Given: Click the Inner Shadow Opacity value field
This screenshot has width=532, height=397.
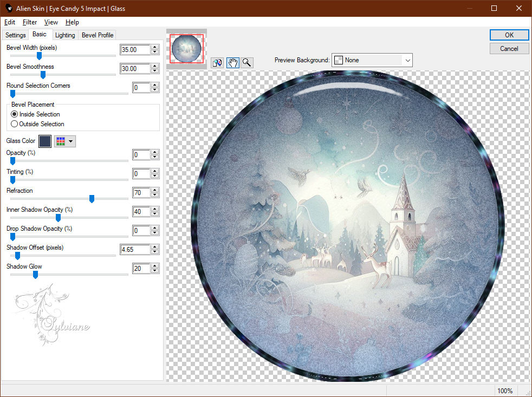Looking at the screenshot, I should 141,212.
